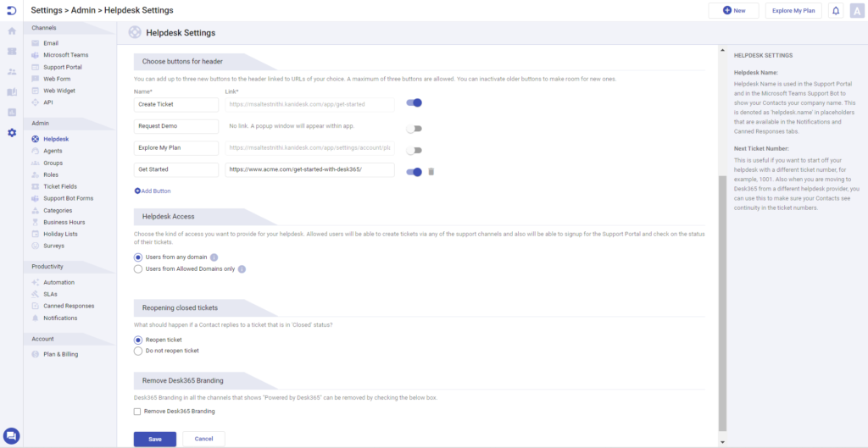
Task: Toggle the Get Started button switch
Action: 414,172
